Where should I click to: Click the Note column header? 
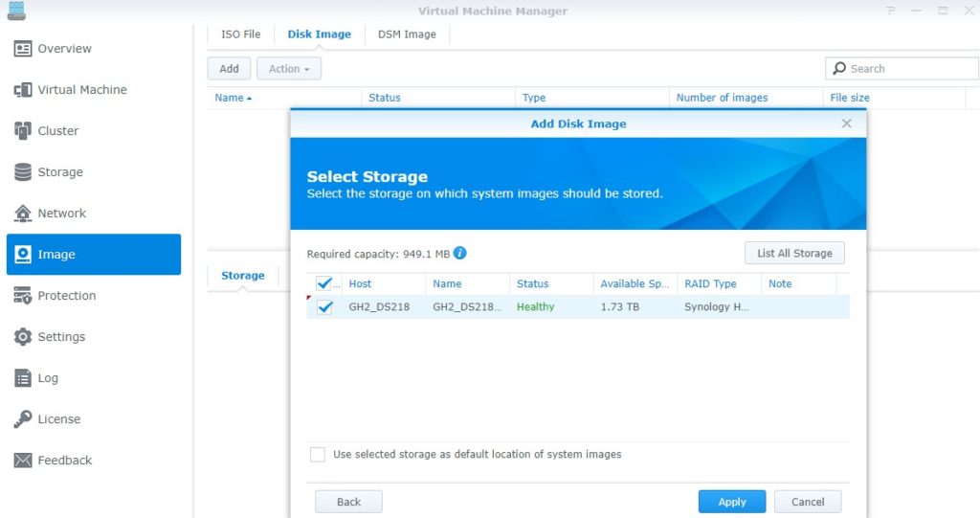coord(799,283)
